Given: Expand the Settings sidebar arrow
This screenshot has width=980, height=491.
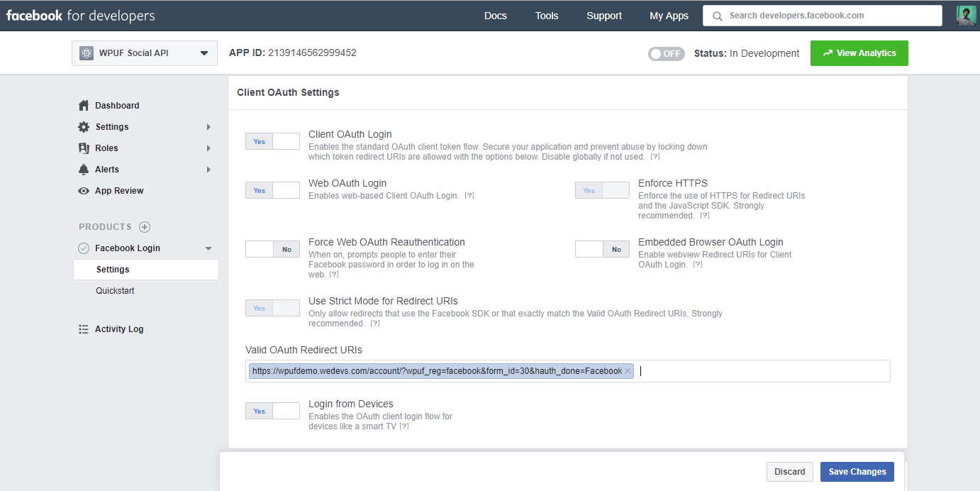Looking at the screenshot, I should tap(208, 127).
